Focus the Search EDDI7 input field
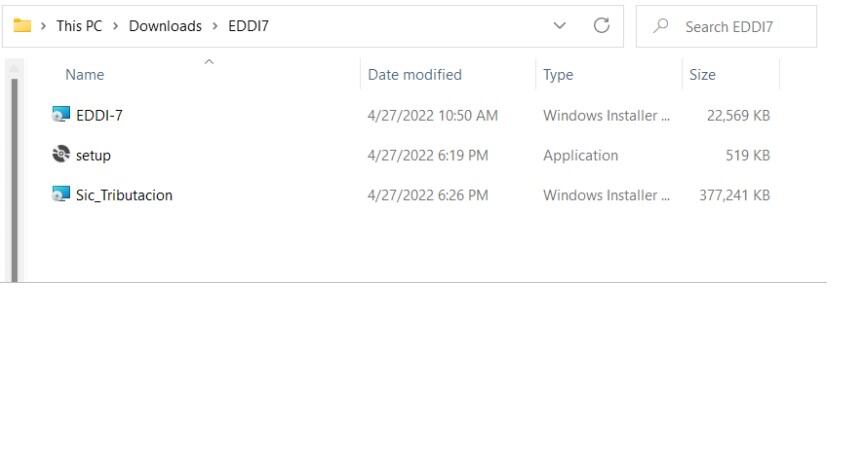The height and width of the screenshot is (462, 842). (740, 27)
